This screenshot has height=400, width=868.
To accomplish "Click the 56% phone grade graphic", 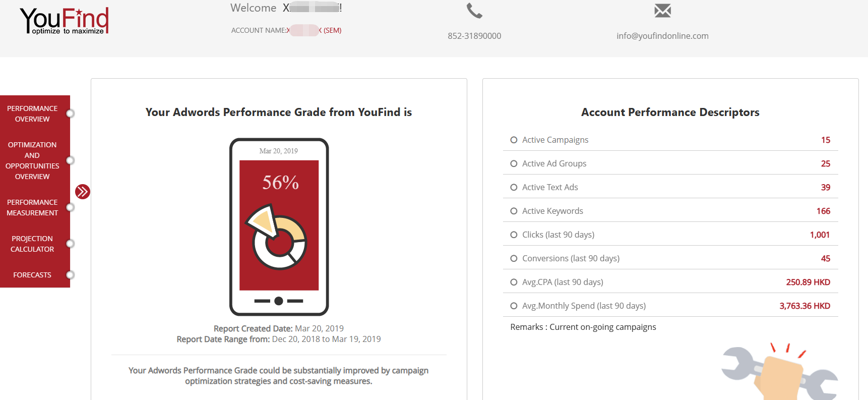I will click(279, 227).
